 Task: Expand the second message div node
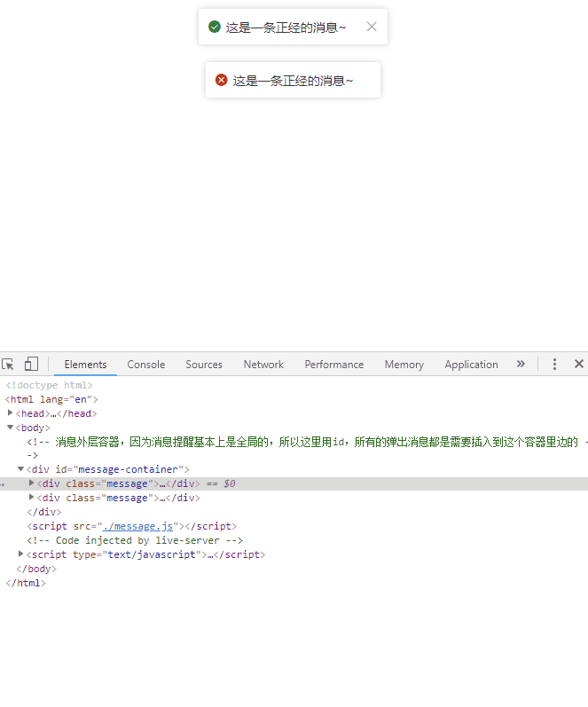pyautogui.click(x=31, y=497)
